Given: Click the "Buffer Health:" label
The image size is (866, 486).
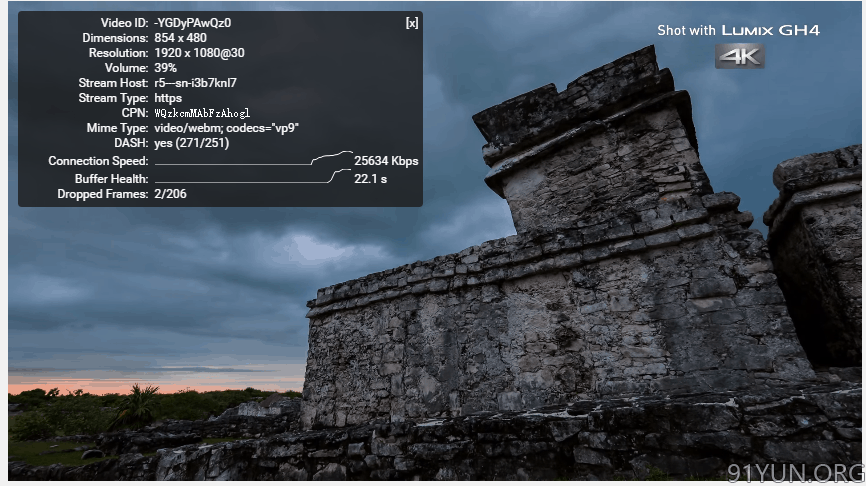Looking at the screenshot, I should [x=112, y=178].
